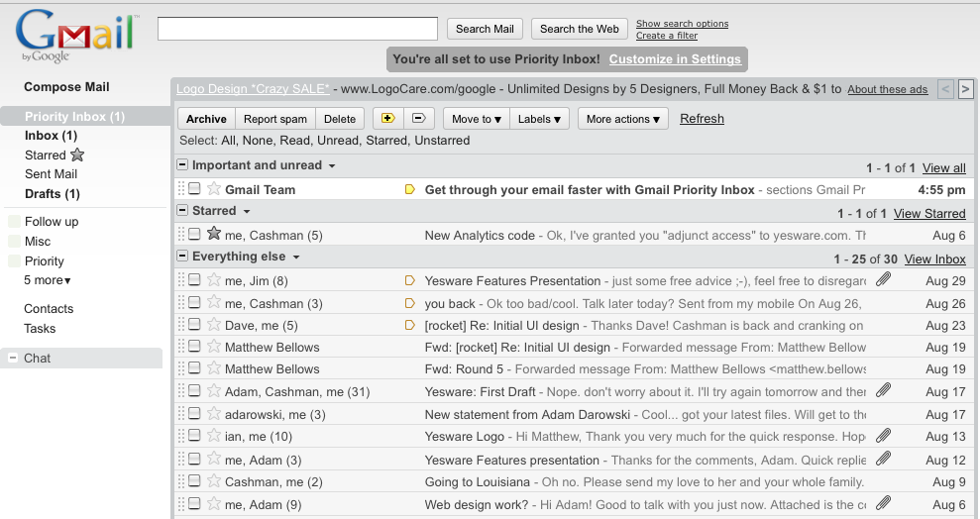Check the Adam, Cashman, me (31) conversation
980x519 pixels.
point(194,390)
